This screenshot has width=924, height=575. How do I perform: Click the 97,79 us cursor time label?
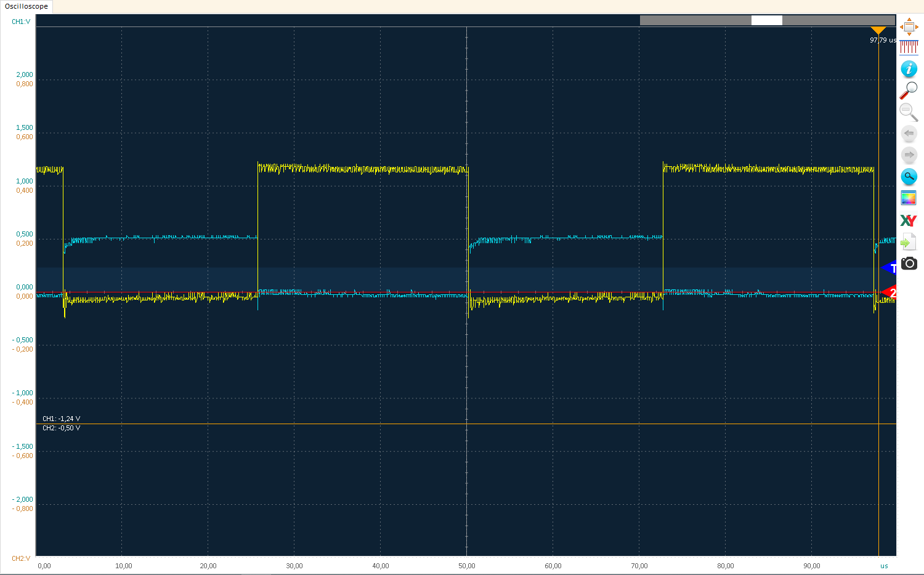click(883, 40)
